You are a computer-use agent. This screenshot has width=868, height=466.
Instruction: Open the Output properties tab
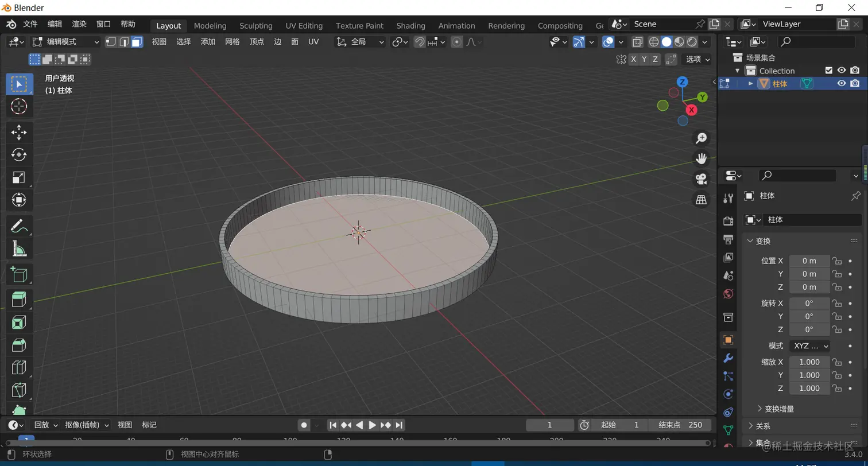728,239
